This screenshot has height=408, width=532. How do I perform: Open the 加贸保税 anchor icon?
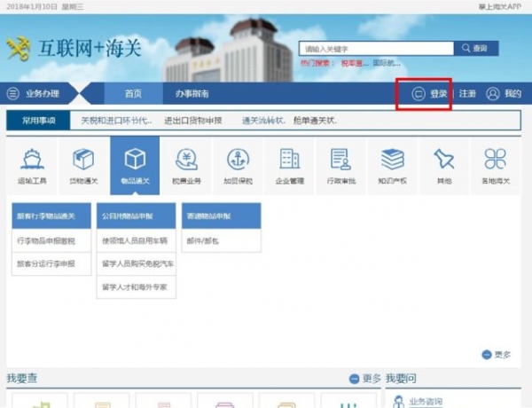click(x=238, y=165)
